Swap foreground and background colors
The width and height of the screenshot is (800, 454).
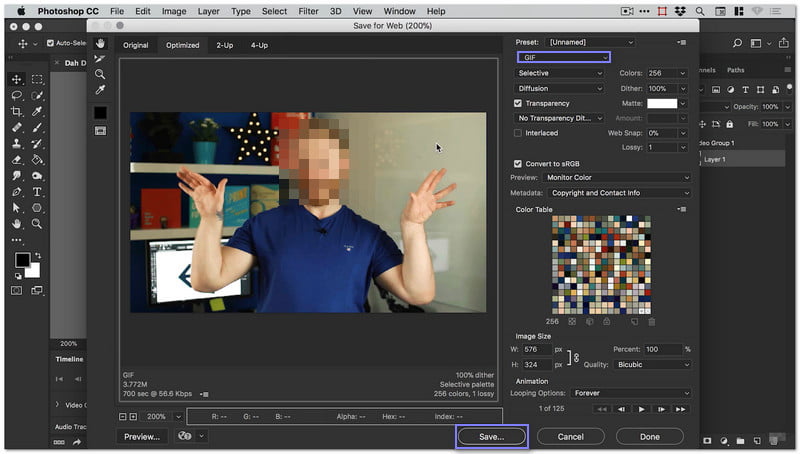coord(38,255)
